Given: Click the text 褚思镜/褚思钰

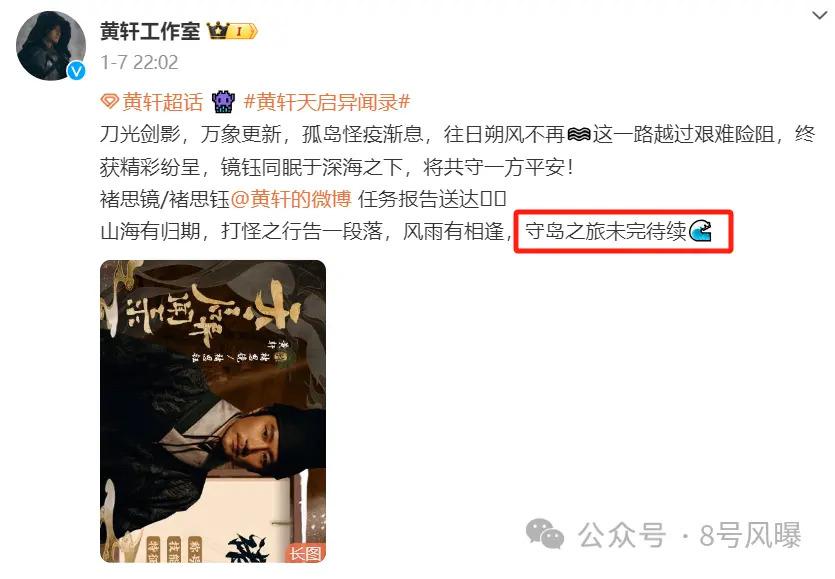Looking at the screenshot, I should 165,199.
